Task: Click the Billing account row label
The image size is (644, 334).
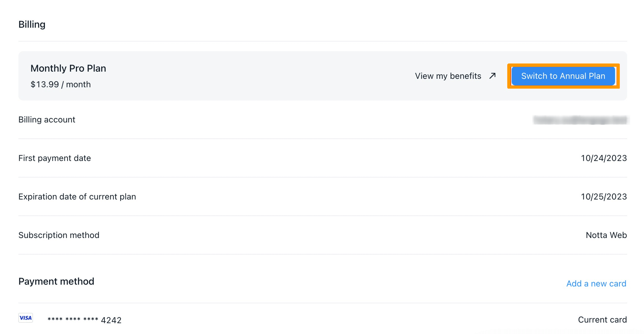Action: [x=47, y=120]
